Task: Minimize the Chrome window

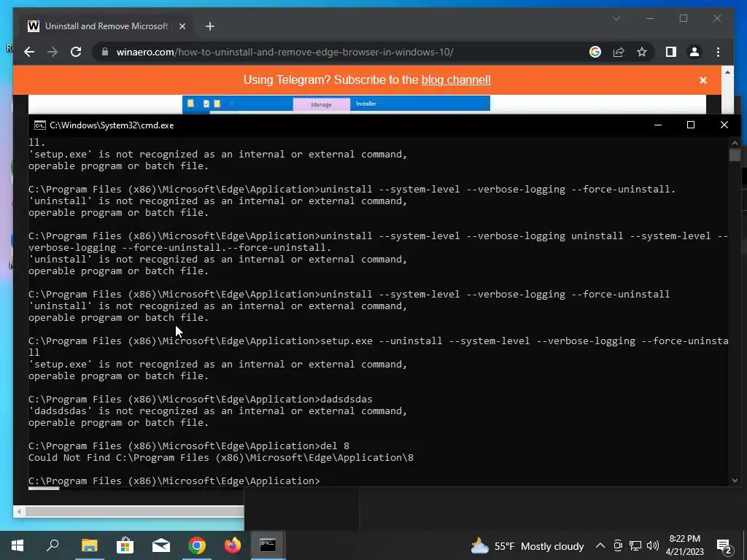Action: (x=650, y=18)
